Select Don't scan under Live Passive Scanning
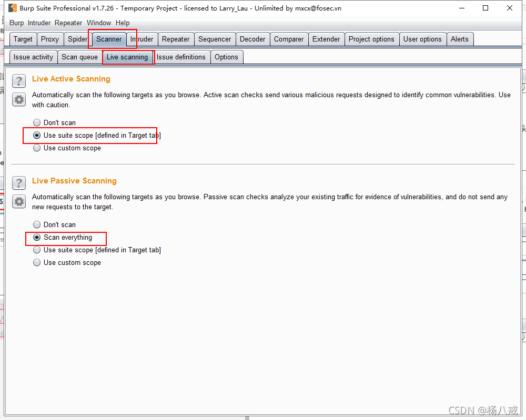The image size is (526, 420). coord(54,224)
